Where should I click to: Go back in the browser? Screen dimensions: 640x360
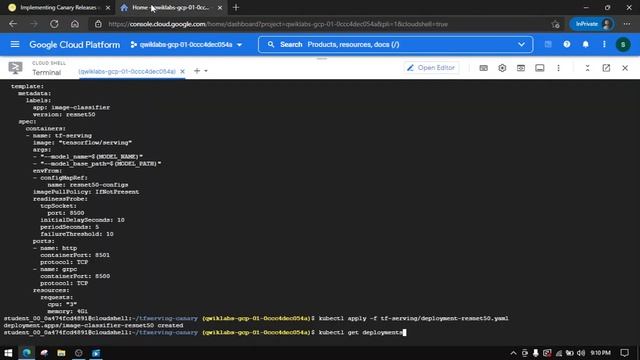coord(13,24)
